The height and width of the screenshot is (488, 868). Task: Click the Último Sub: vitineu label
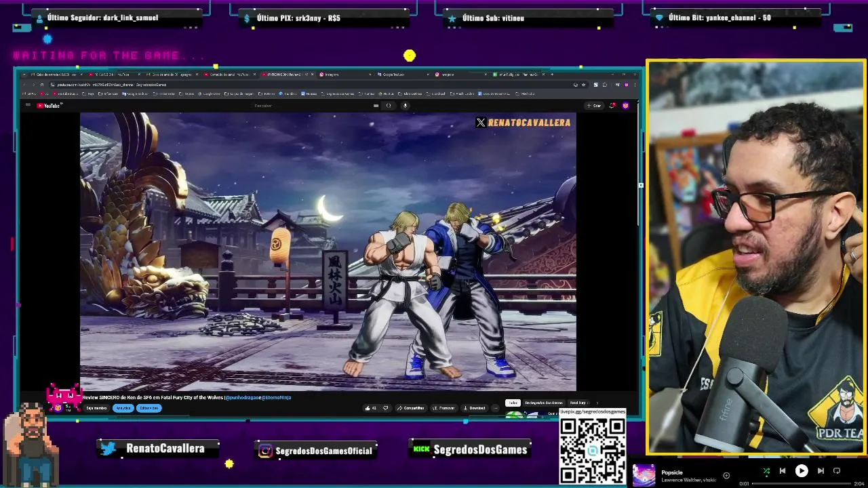point(493,18)
